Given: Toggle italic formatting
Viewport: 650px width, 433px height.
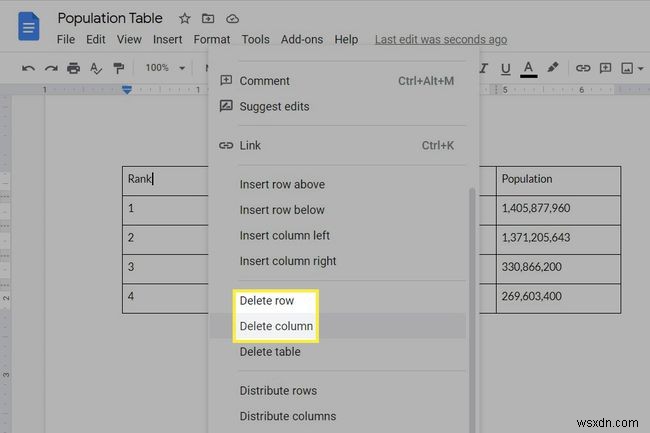Looking at the screenshot, I should [483, 68].
